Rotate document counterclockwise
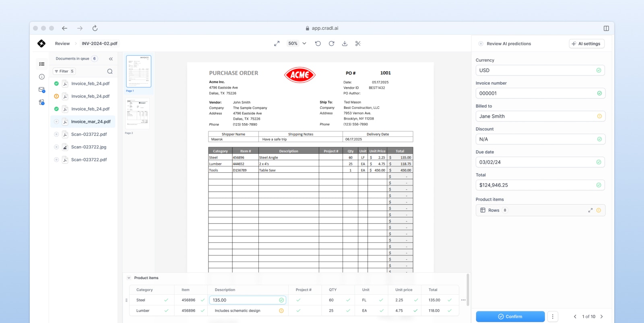This screenshot has width=644, height=323. click(318, 43)
